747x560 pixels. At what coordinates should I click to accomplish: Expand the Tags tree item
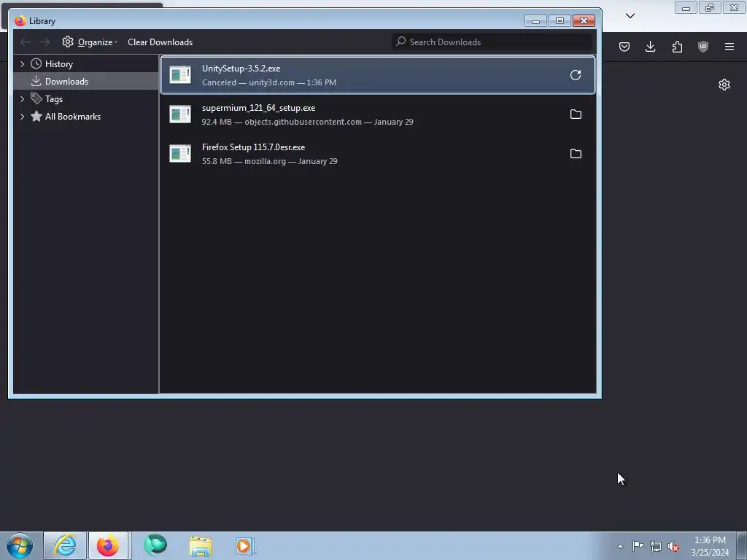[x=22, y=99]
